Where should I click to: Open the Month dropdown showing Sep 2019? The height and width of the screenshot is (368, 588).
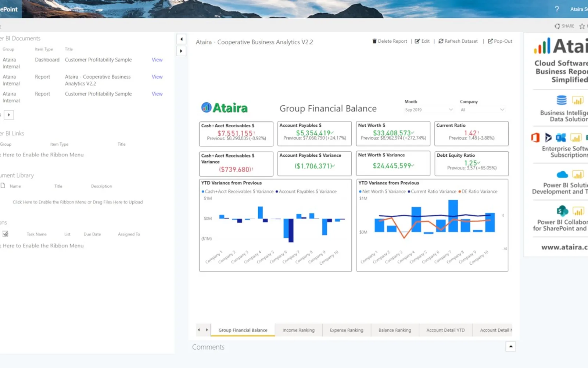tap(429, 110)
